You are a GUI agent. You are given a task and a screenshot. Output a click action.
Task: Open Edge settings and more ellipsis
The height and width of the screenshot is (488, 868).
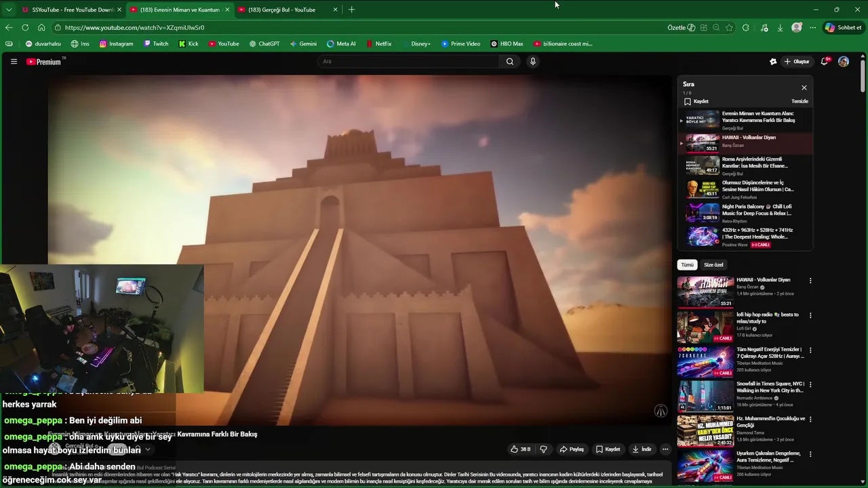[x=812, y=28]
